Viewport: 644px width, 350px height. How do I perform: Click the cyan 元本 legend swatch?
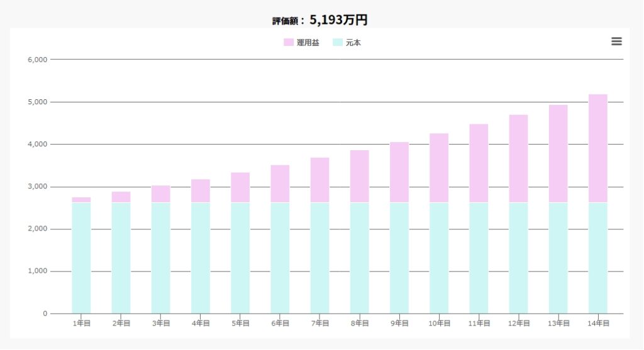tap(338, 43)
